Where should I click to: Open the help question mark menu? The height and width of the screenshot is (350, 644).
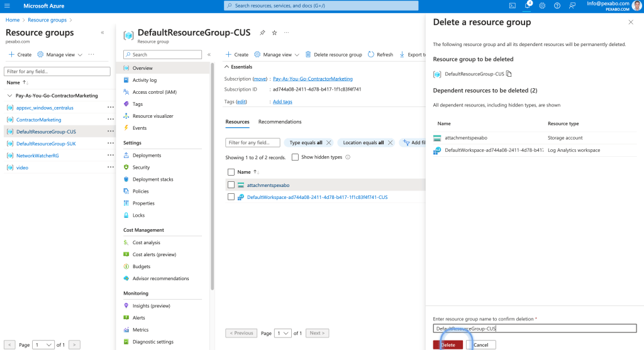557,6
